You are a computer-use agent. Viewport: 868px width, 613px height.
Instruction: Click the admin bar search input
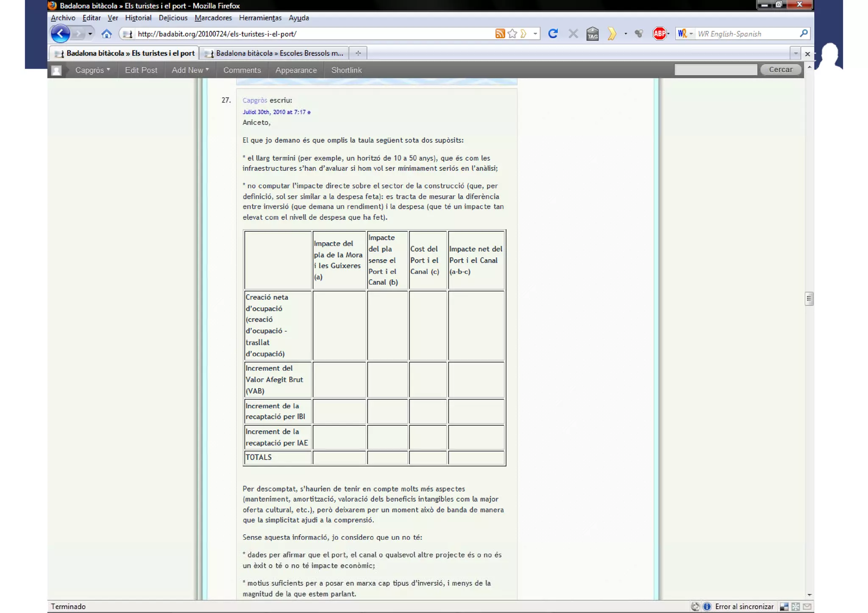click(x=715, y=70)
